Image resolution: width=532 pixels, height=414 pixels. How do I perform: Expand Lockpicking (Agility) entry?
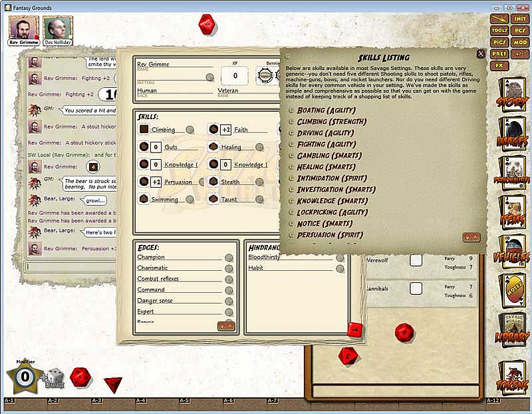click(x=291, y=212)
